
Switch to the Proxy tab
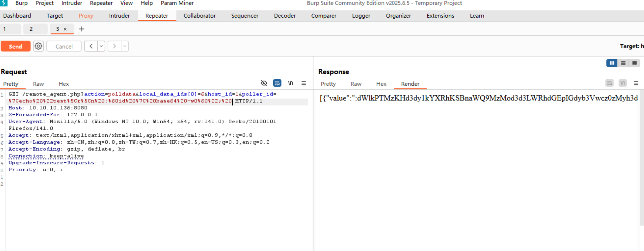click(86, 16)
